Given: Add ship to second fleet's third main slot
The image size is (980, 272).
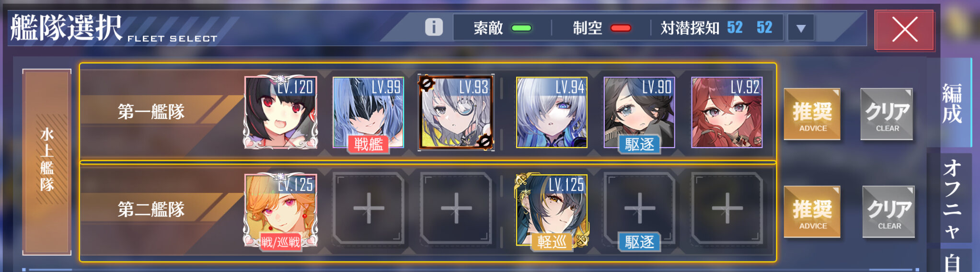Looking at the screenshot, I should click(x=456, y=209).
